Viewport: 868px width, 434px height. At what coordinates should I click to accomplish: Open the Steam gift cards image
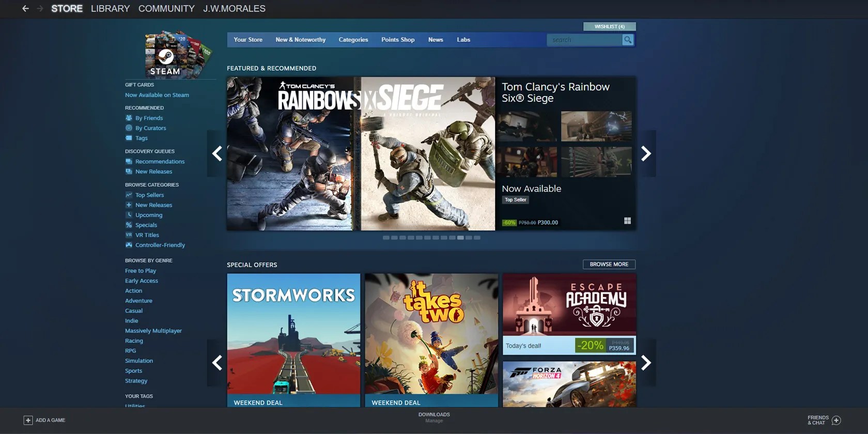tap(178, 54)
